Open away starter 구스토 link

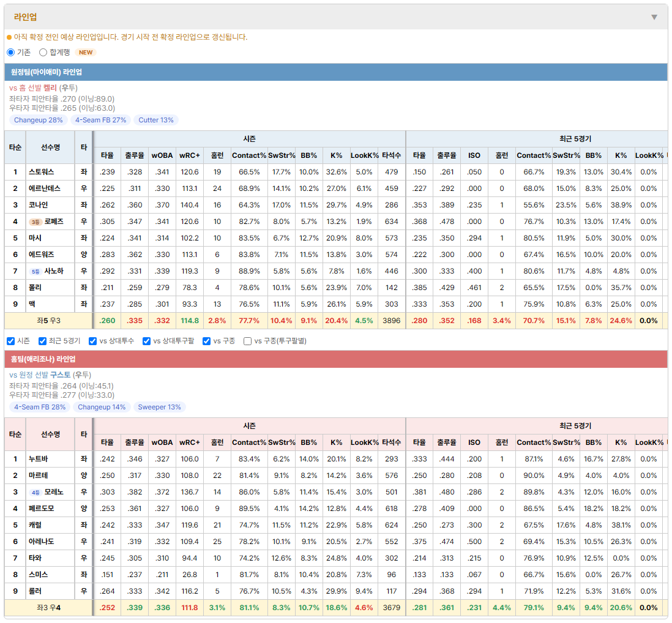coord(60,375)
